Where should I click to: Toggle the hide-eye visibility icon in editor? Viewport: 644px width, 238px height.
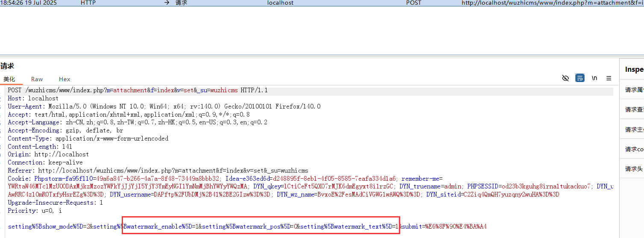(565, 78)
